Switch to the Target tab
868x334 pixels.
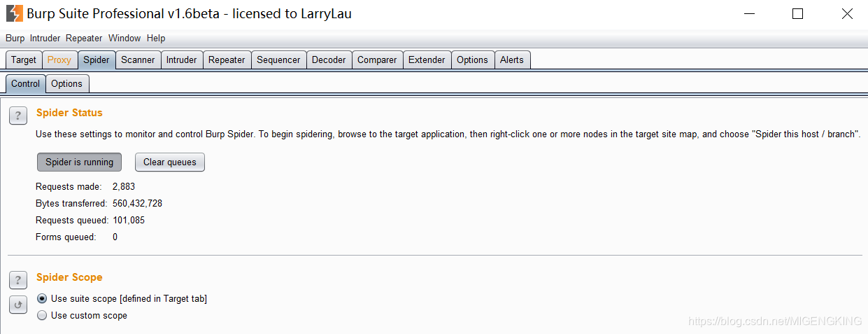24,60
